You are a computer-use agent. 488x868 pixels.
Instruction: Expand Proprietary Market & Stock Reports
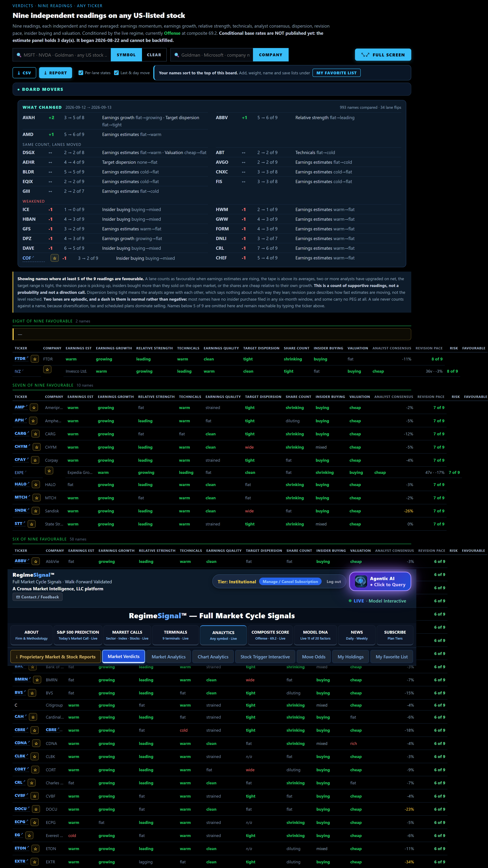[56, 657]
